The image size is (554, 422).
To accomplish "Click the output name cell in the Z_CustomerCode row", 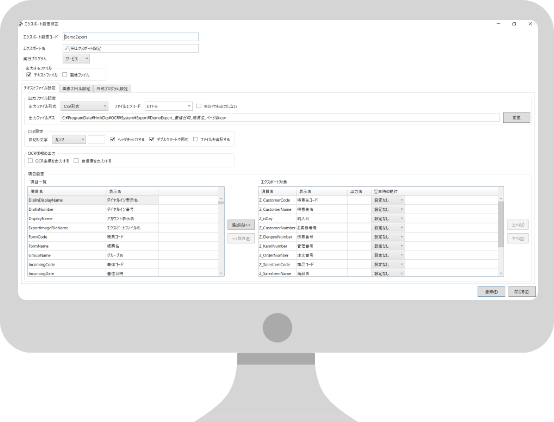I will pyautogui.click(x=359, y=200).
